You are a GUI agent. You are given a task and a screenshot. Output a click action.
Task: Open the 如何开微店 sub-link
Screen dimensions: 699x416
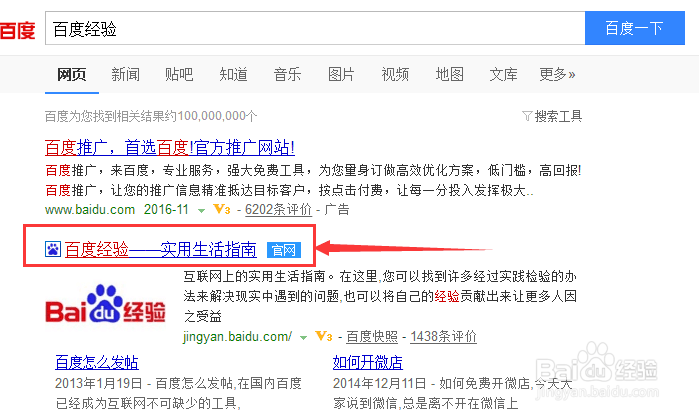click(368, 362)
